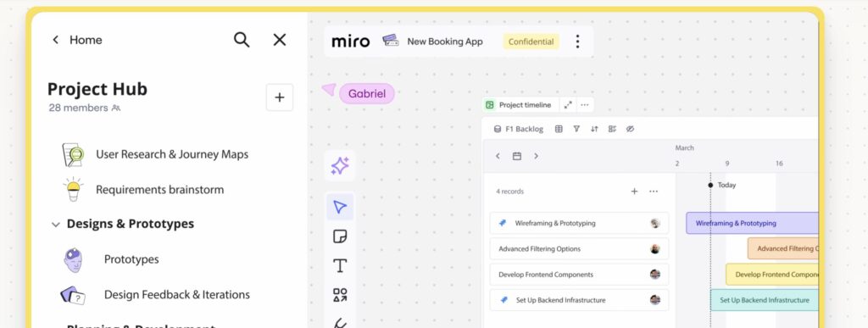Select the cursor Select tool

340,207
